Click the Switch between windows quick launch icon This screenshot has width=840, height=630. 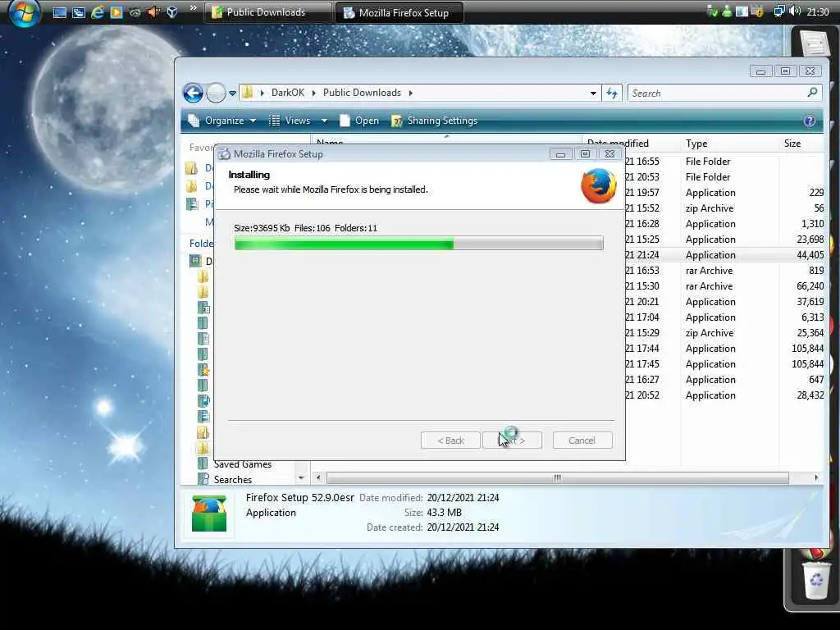78,12
